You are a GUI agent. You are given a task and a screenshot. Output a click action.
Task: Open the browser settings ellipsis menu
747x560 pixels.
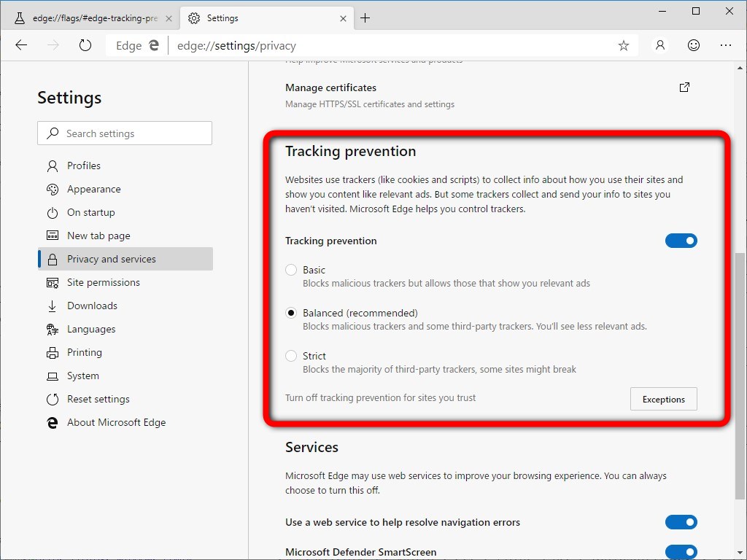[727, 45]
